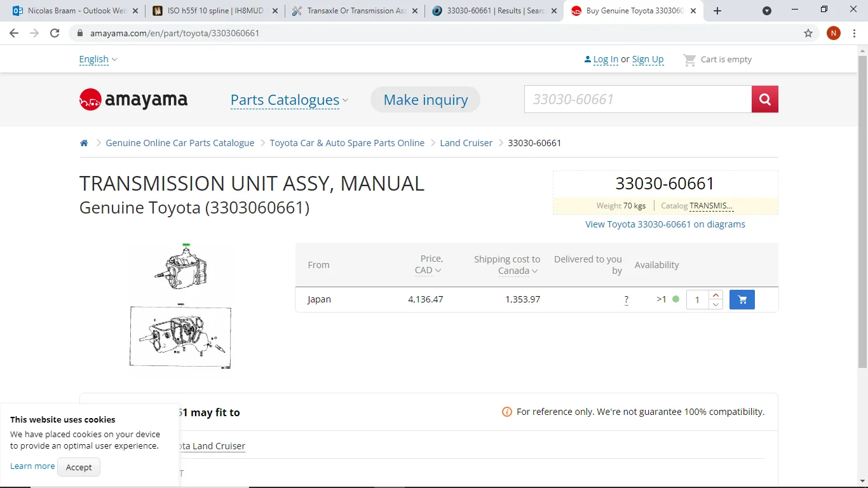
Task: Open View Toyota 33030-60661 on diagrams link
Action: [665, 224]
